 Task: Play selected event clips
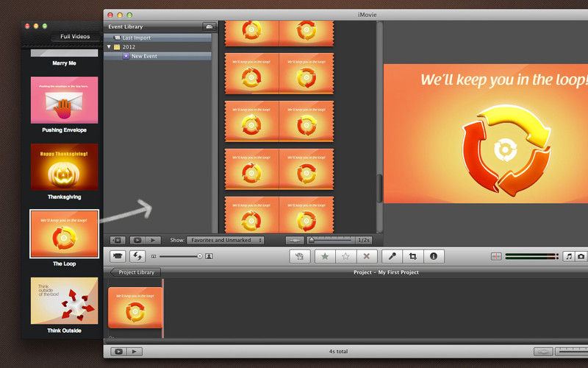(x=153, y=240)
